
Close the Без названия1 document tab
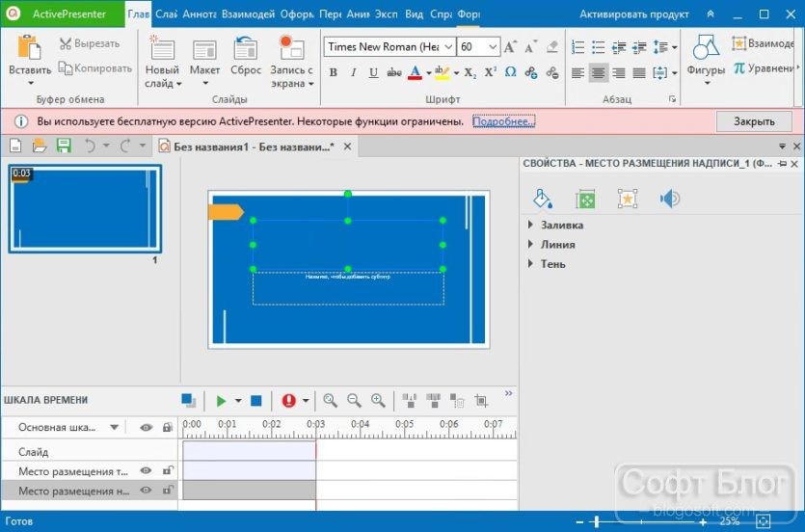click(x=348, y=146)
